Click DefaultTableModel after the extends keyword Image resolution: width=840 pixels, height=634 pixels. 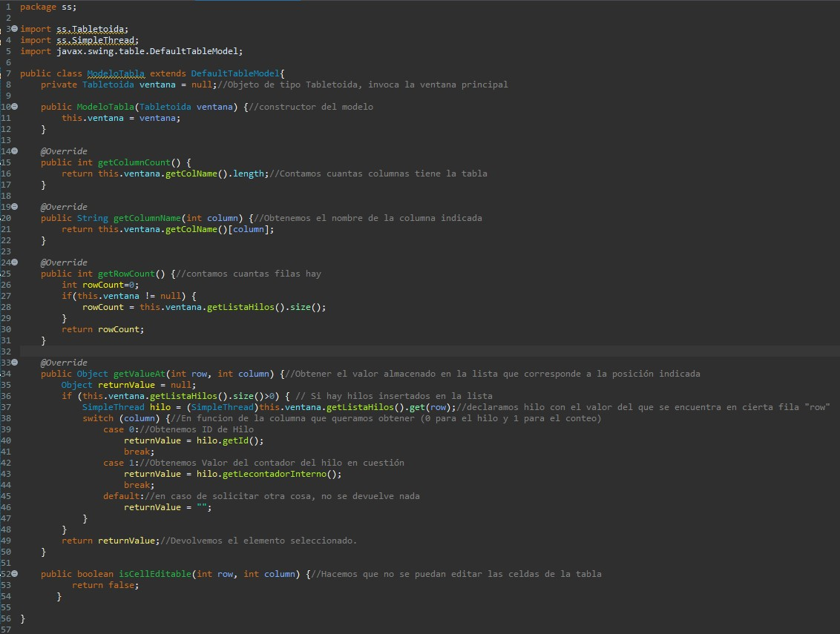click(x=235, y=73)
